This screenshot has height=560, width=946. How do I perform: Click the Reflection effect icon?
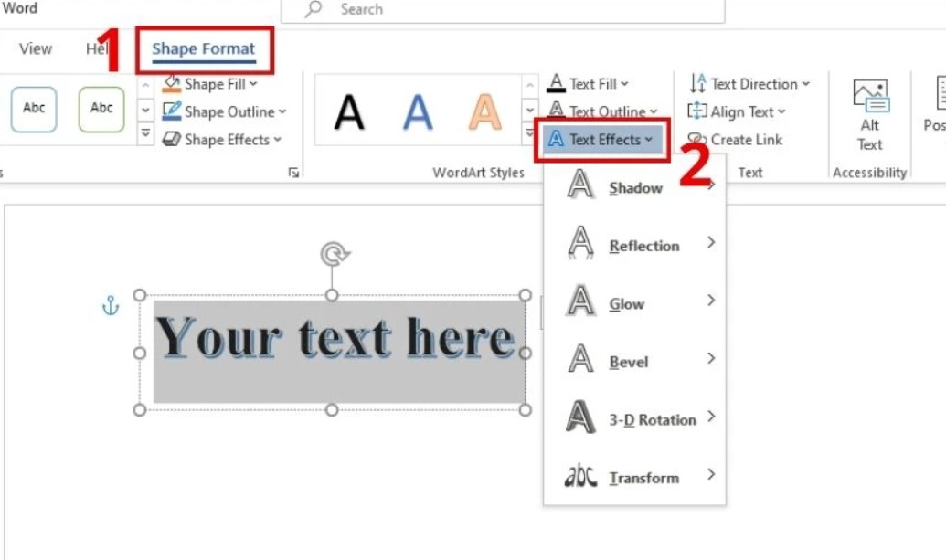(x=580, y=243)
